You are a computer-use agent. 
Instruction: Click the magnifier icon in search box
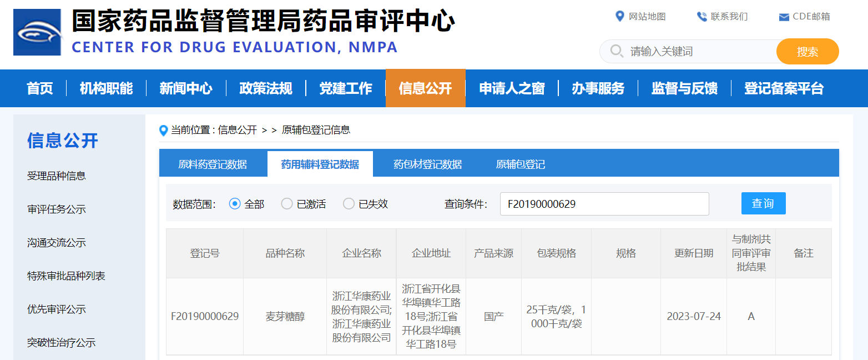[x=616, y=52]
